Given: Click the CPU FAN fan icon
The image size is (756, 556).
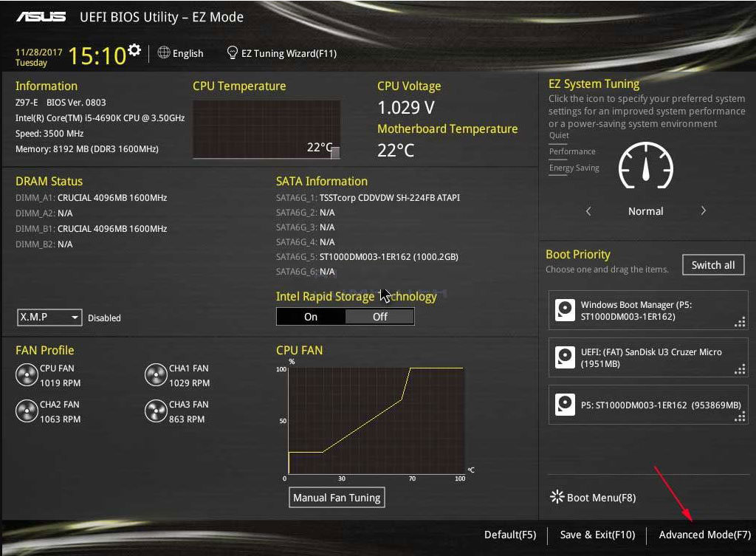Looking at the screenshot, I should (27, 375).
